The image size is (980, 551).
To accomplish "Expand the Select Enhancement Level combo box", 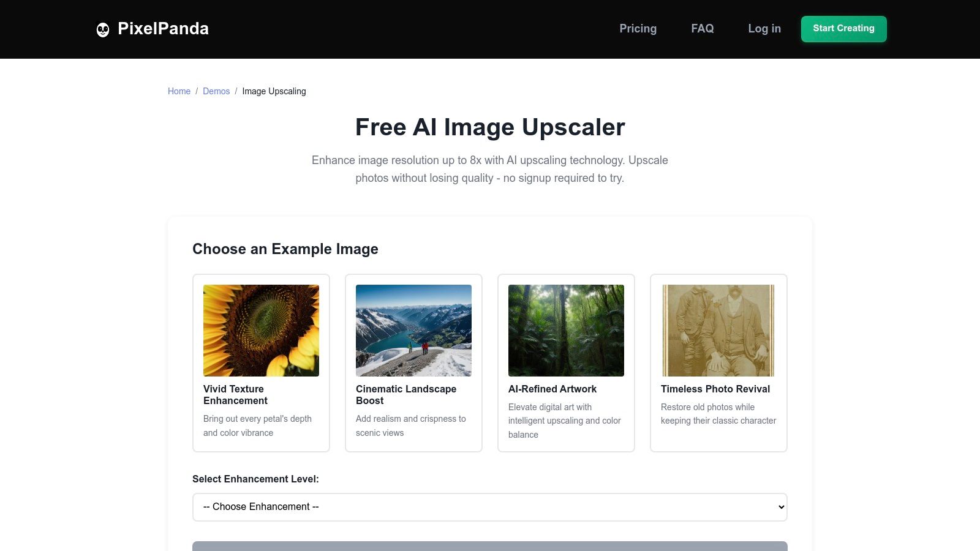I will click(489, 507).
